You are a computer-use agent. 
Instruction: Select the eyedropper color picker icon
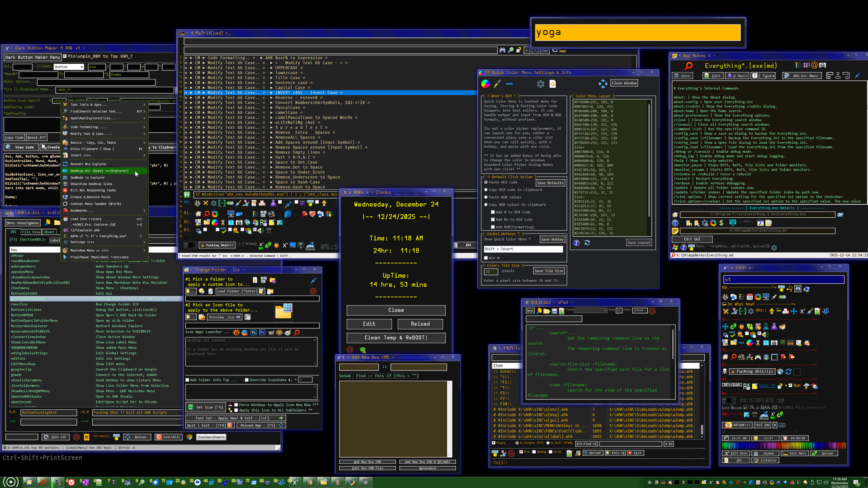[x=497, y=84]
